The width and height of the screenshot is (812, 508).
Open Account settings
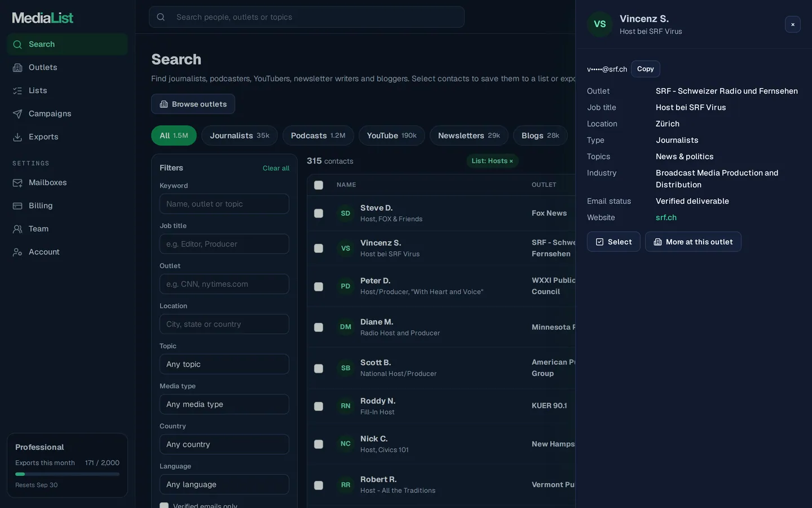tap(67, 252)
